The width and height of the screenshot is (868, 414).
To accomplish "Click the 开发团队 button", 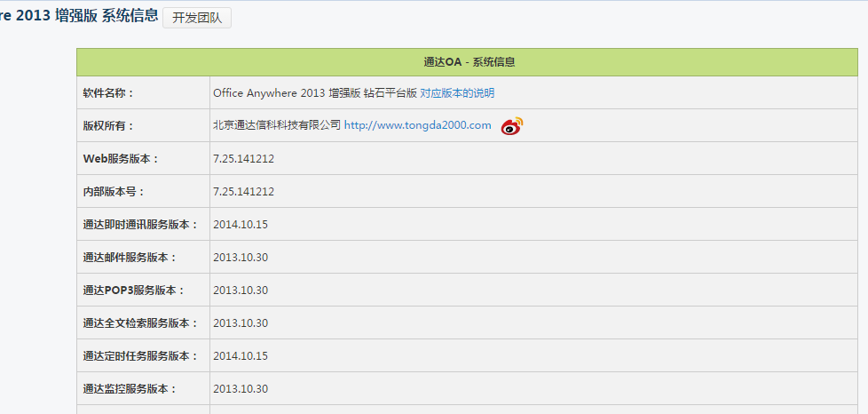I will tap(196, 18).
